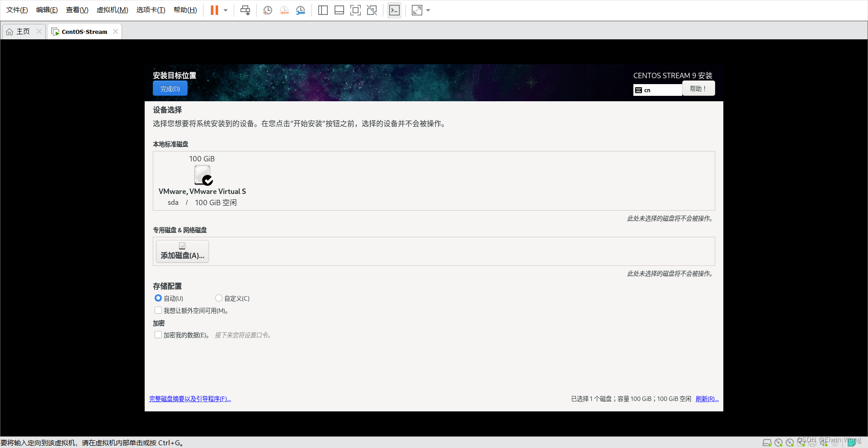The width and height of the screenshot is (868, 448).
Task: Click the network adapter status bar icon
Action: [x=802, y=443]
